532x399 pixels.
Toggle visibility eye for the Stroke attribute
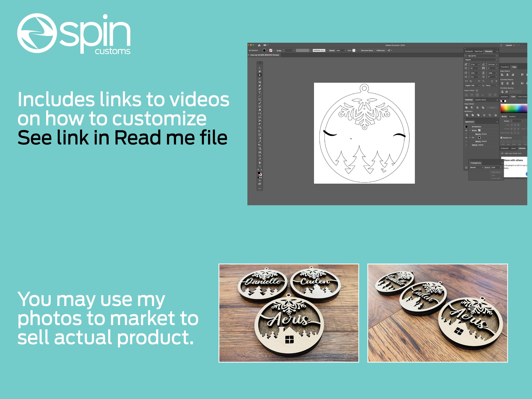[466, 130]
